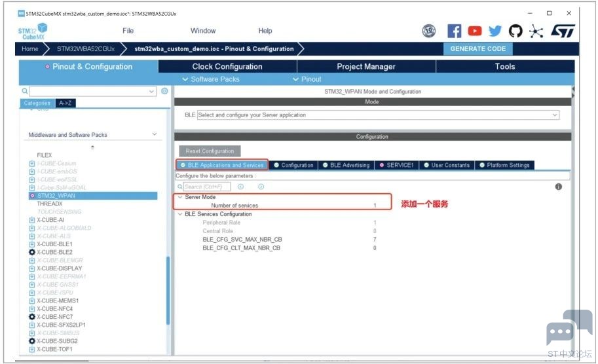598x364 pixels.
Task: Click the ST community network icon
Action: tap(536, 31)
